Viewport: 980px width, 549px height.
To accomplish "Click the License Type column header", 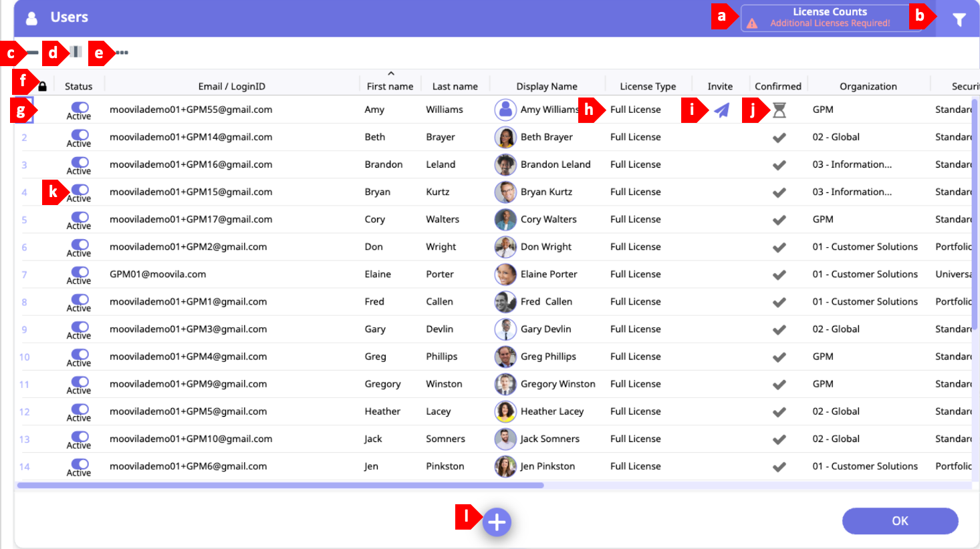I will pos(647,86).
